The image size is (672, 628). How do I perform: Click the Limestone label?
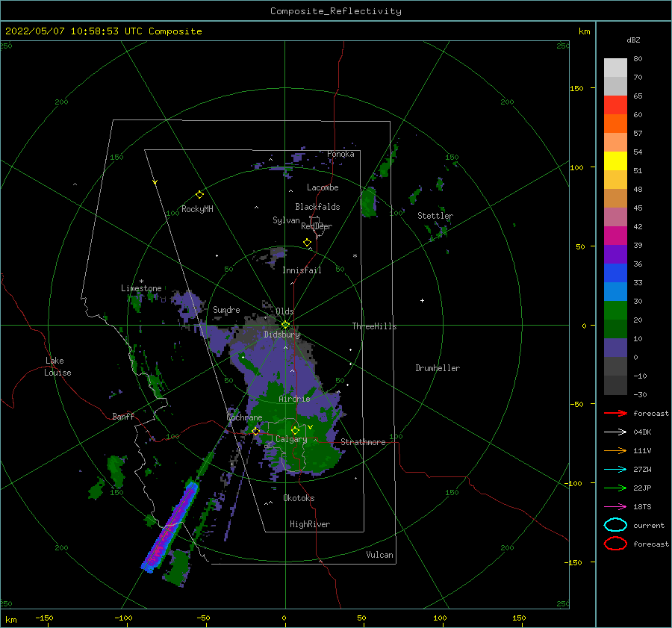(x=141, y=288)
